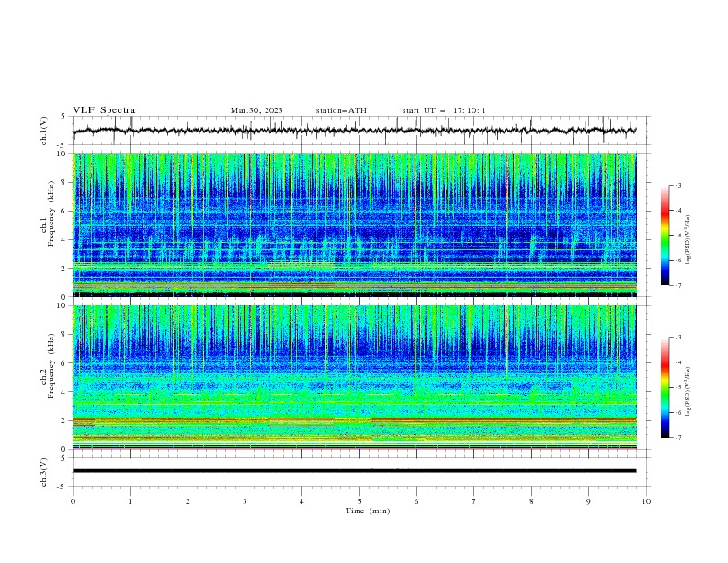
Task: Click the "-5" tick on ch.3(V) axis
Action: (63, 487)
